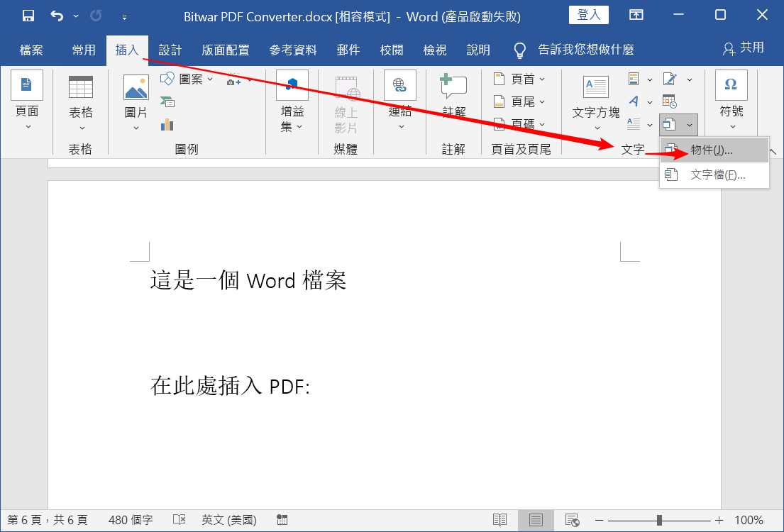Select 物件(J)... from dropdown menu

(x=714, y=150)
